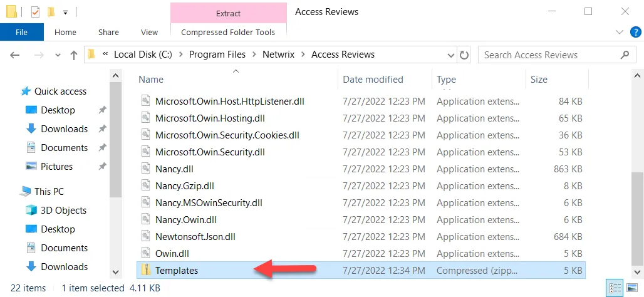Go back with the Back arrow

click(15, 55)
